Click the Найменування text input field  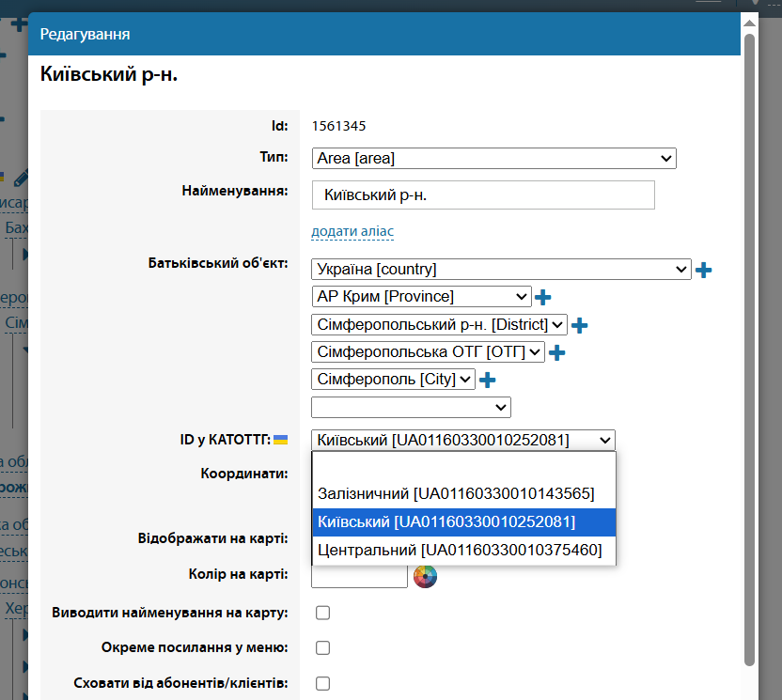[x=483, y=195]
